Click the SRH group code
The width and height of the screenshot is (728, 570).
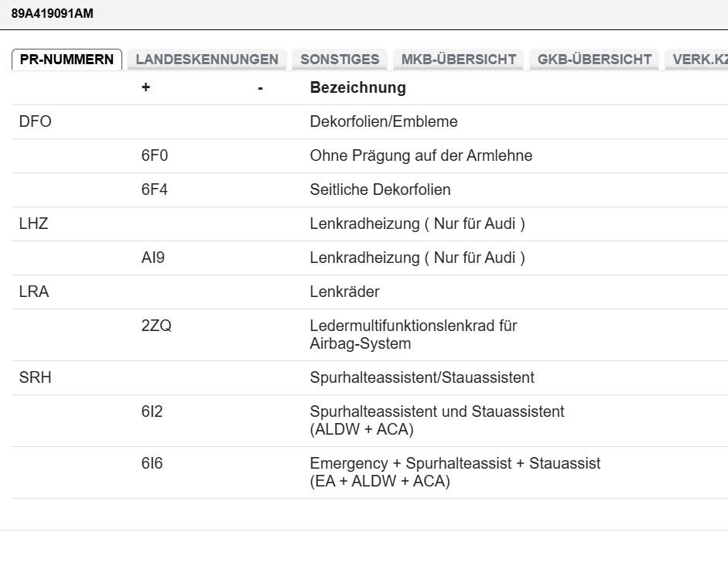coord(35,378)
